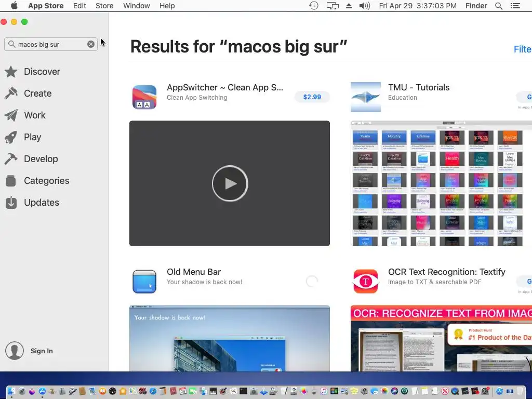Open the TMU - Tutorials app icon

[x=366, y=97]
